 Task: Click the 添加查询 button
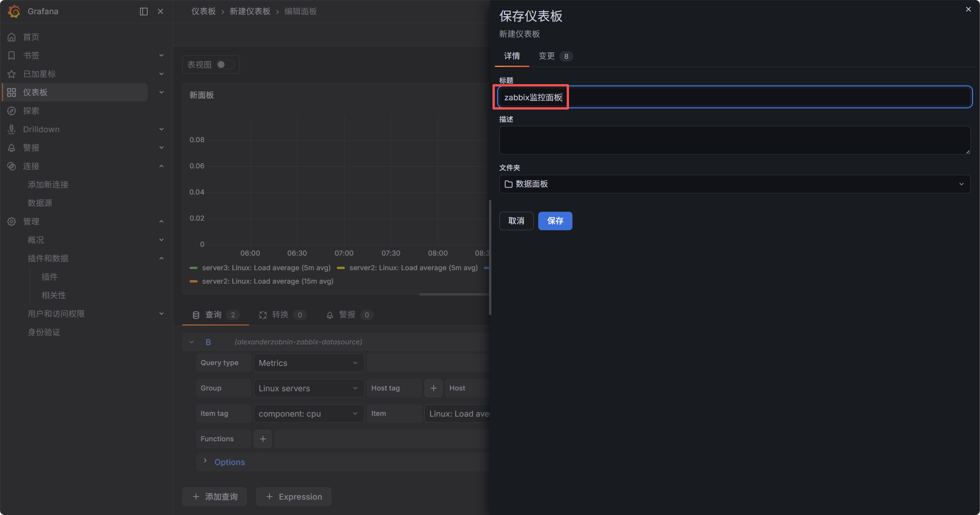(x=215, y=497)
